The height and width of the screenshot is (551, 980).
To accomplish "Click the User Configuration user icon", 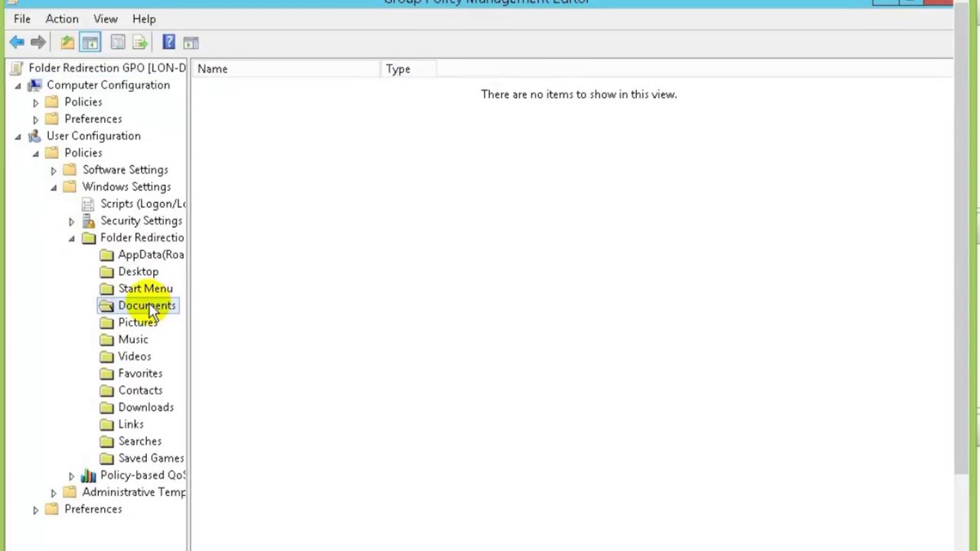I will (34, 135).
